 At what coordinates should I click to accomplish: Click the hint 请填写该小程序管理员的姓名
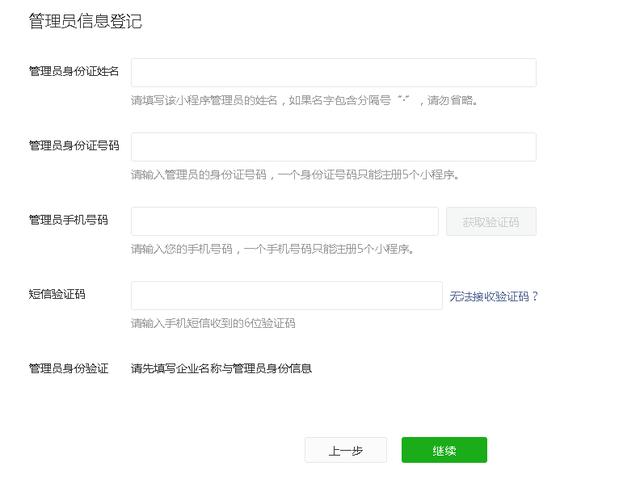(x=204, y=100)
